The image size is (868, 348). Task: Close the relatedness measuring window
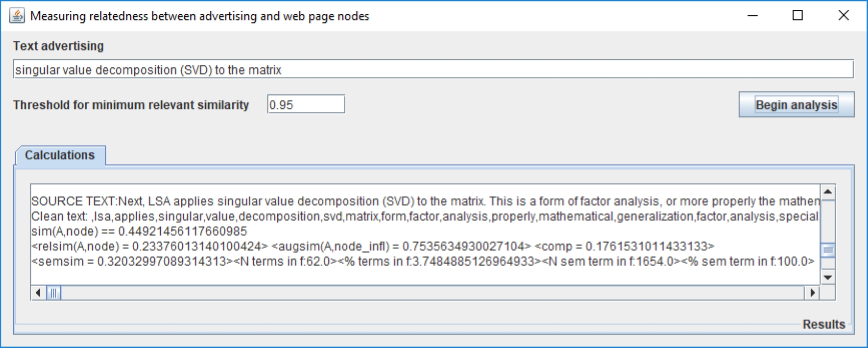tap(843, 16)
